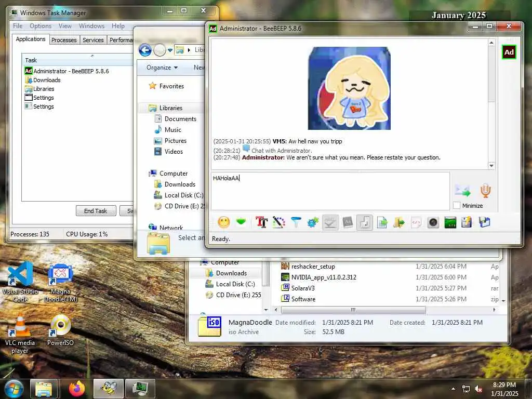The height and width of the screenshot is (399, 532).
Task: Click the horizontal scrollbar in the Downloads window
Action: [x=353, y=310]
